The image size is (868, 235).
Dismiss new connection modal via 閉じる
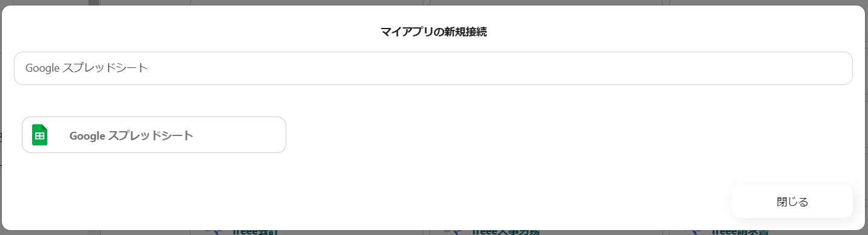[x=792, y=202]
